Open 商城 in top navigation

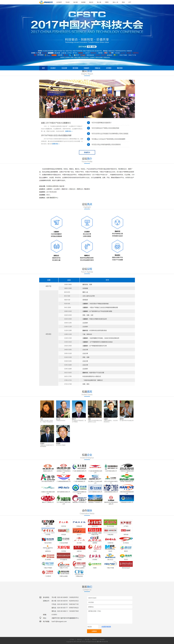coord(123,2)
